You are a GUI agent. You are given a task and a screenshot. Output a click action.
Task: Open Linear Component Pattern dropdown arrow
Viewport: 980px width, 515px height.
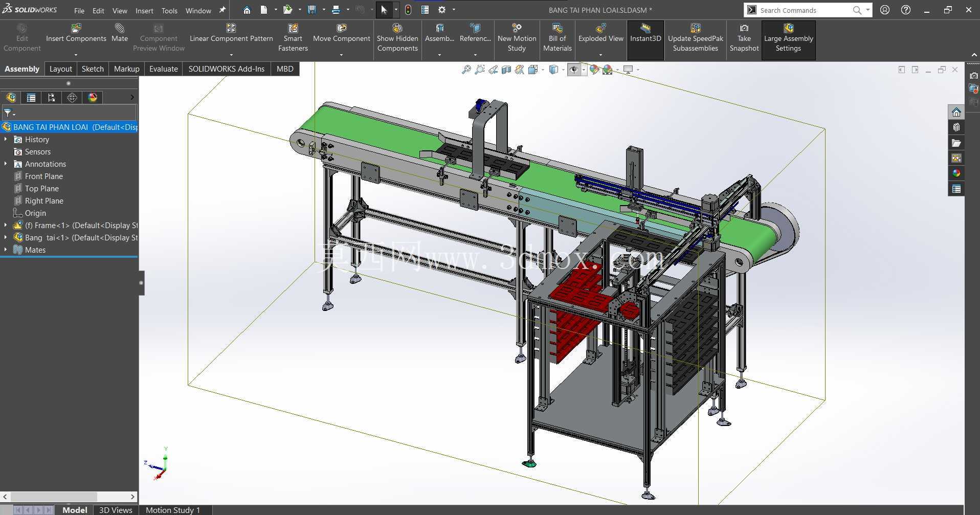click(231, 55)
